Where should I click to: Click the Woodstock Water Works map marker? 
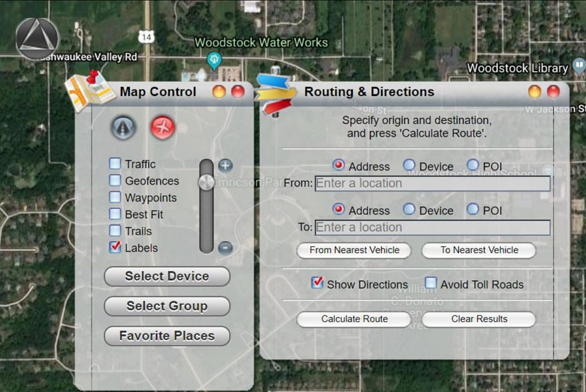point(214,61)
